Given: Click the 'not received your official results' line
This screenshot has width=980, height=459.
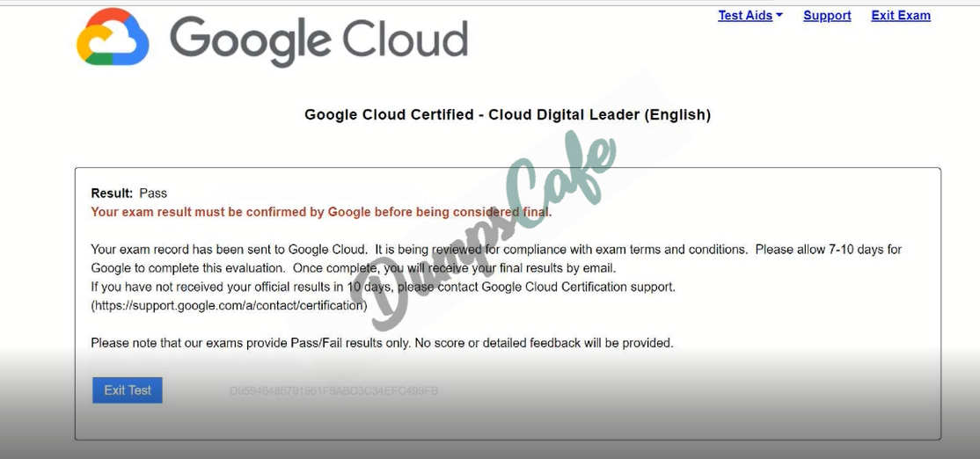Looking at the screenshot, I should 384,288.
